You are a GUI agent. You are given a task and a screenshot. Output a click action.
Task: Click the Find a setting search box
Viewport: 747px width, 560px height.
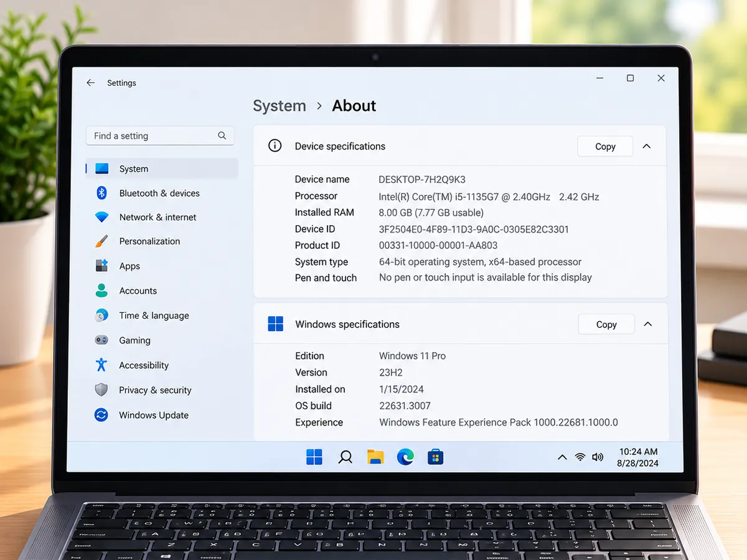click(x=160, y=136)
